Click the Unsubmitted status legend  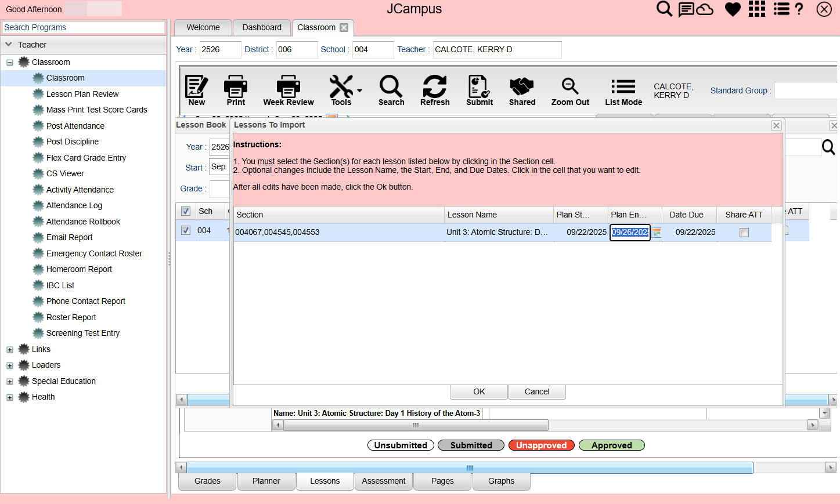[x=401, y=445]
